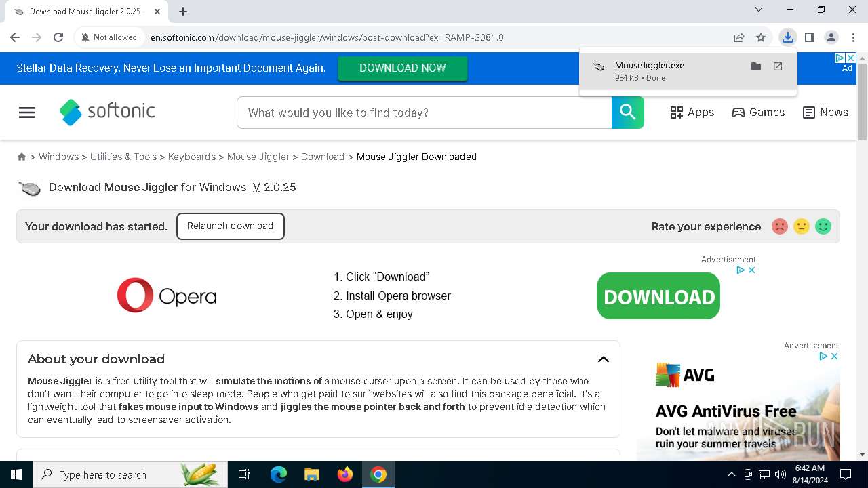This screenshot has width=868, height=488.
Task: Click the Chrome taskbar icon
Action: 378,474
